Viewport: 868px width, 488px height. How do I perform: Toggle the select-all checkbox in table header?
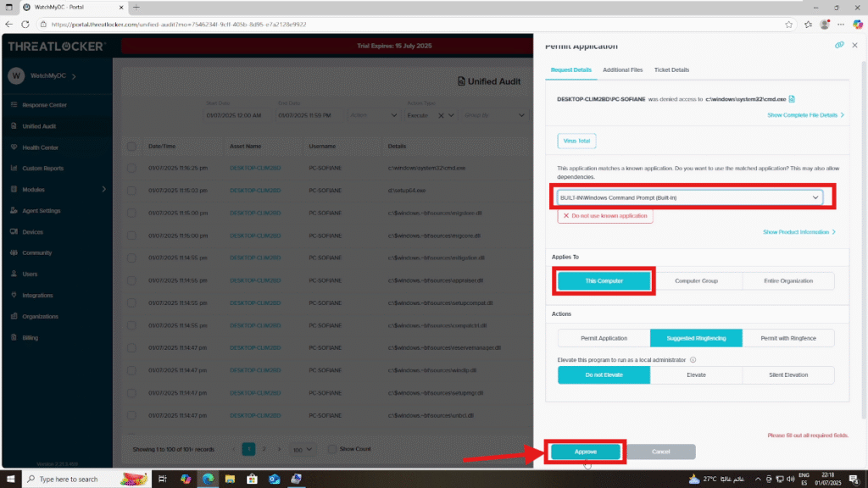pos(131,147)
